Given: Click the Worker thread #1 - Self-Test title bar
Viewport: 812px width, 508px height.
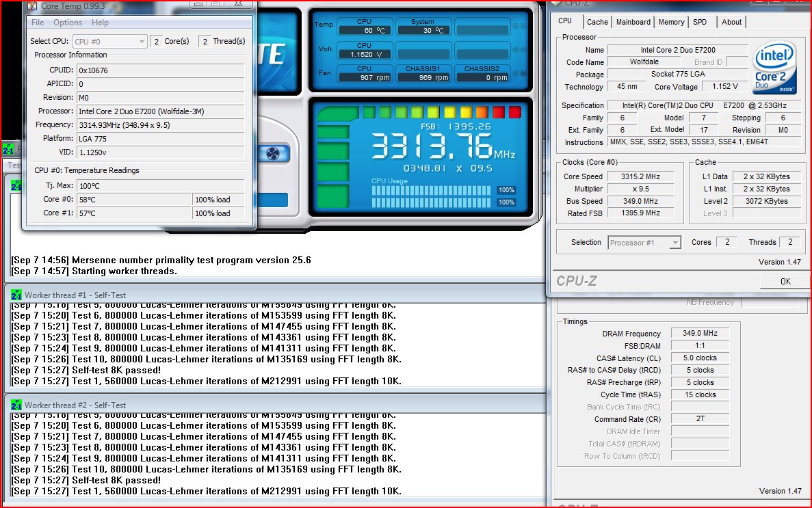Looking at the screenshot, I should click(275, 295).
